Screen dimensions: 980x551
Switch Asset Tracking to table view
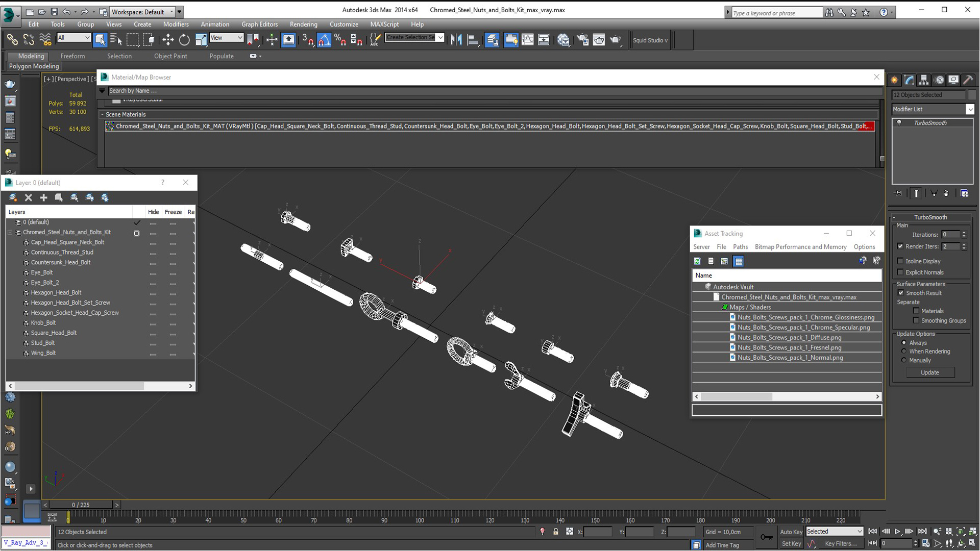pos(739,261)
